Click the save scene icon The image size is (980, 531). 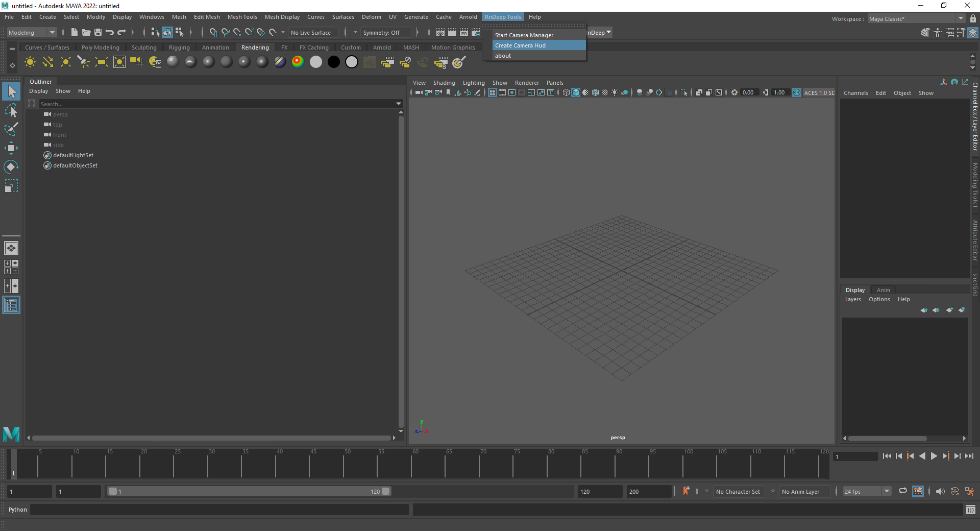[x=98, y=32]
